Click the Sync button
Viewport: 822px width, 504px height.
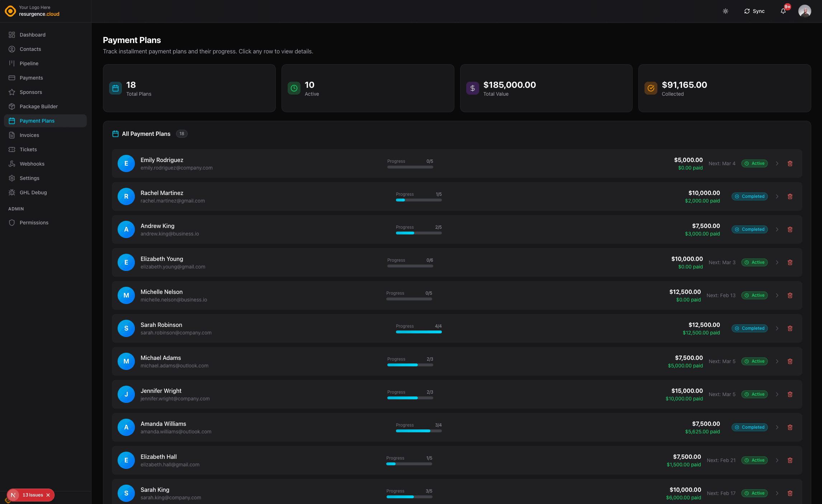754,11
